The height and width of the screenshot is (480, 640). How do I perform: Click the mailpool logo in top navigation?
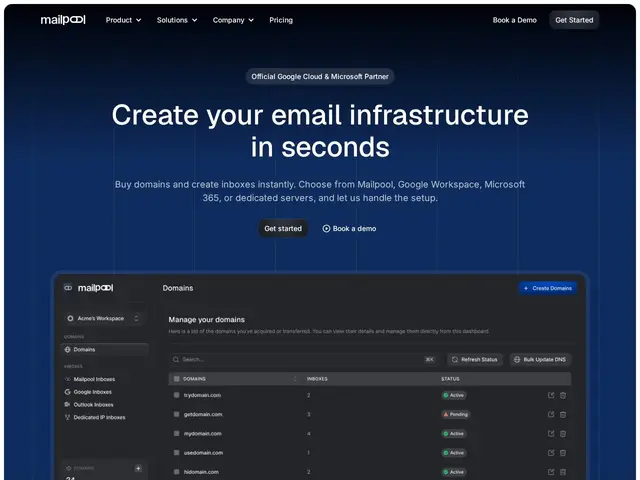(63, 20)
